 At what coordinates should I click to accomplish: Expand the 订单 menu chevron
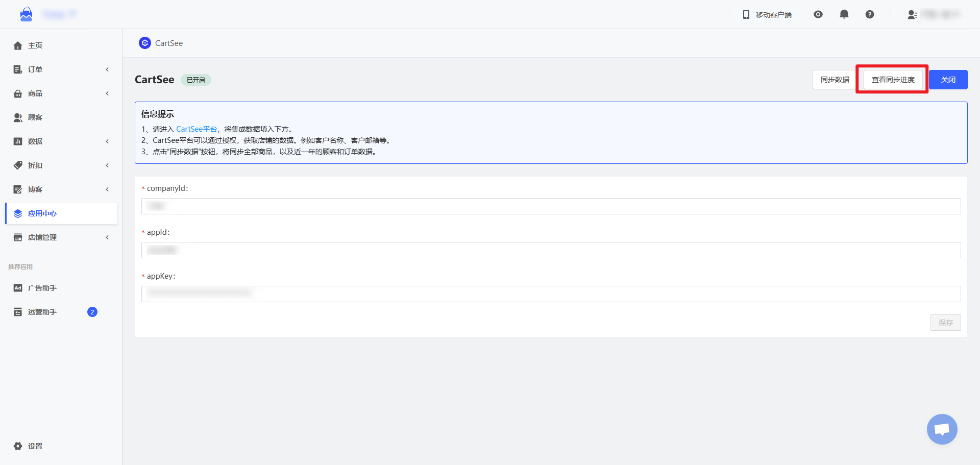pyautogui.click(x=107, y=69)
